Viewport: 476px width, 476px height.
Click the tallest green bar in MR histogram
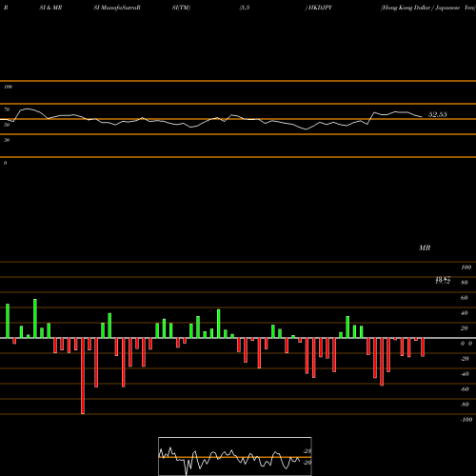35,318
